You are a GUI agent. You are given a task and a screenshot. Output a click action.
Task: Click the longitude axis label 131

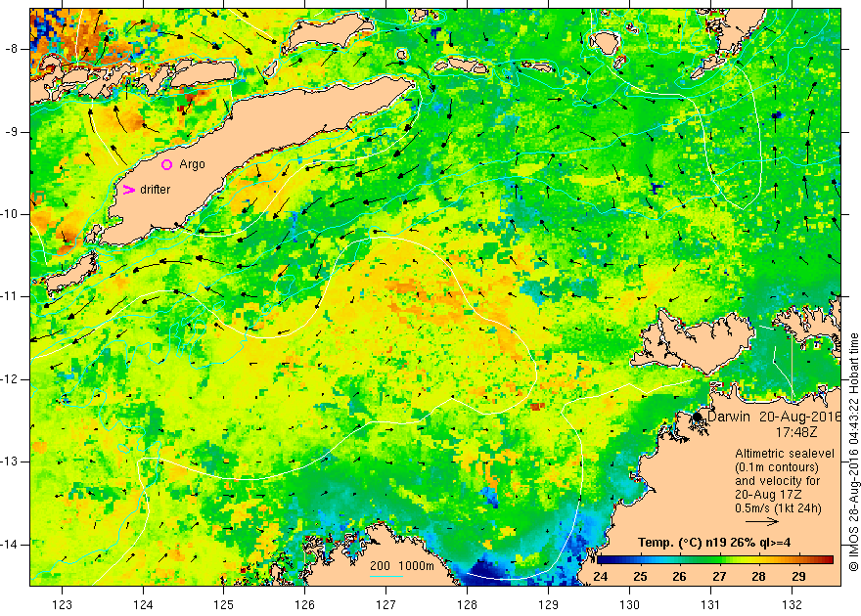pyautogui.click(x=710, y=605)
